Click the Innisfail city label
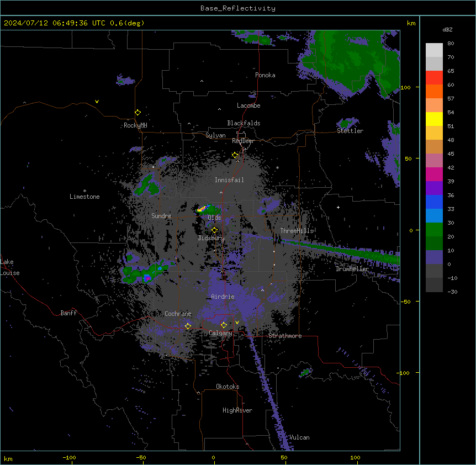 pyautogui.click(x=229, y=180)
